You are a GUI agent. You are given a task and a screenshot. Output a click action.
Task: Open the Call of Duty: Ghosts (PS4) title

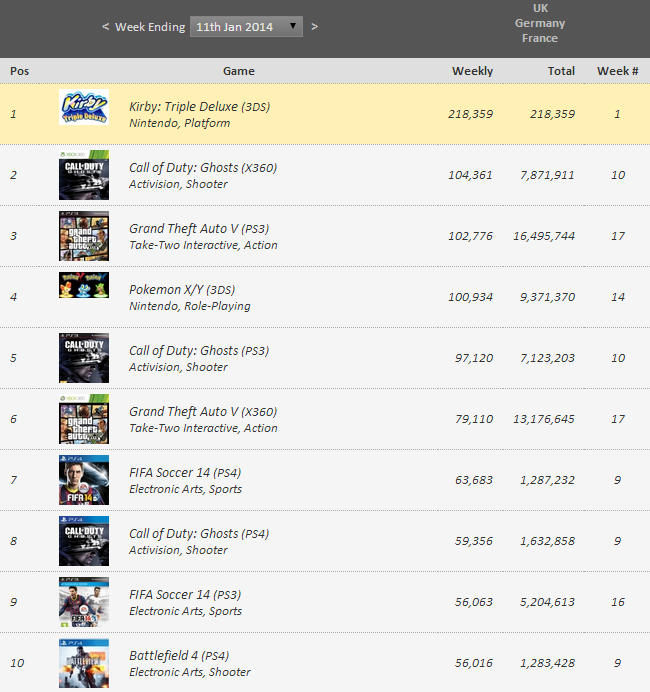coord(199,534)
